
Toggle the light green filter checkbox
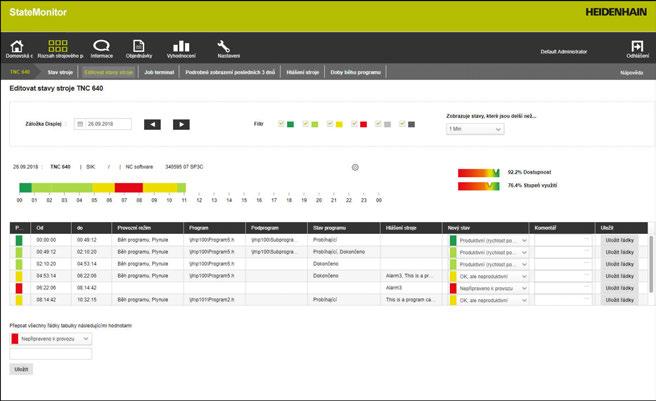click(x=306, y=123)
